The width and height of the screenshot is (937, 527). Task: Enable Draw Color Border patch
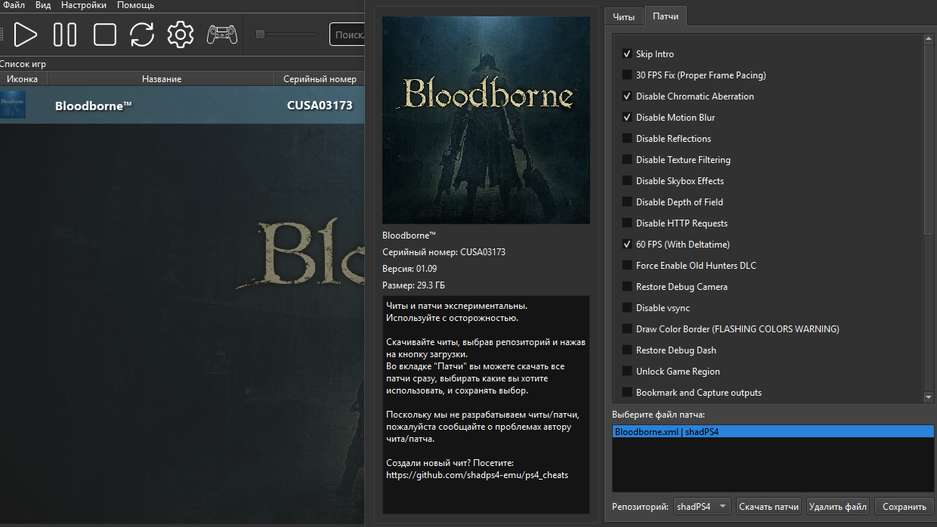point(627,329)
